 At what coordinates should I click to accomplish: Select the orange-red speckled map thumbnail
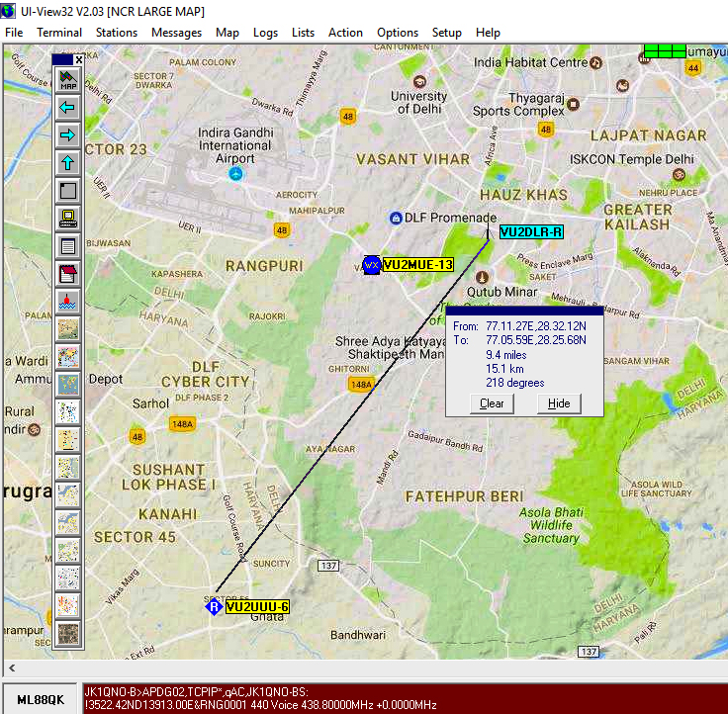[68, 605]
